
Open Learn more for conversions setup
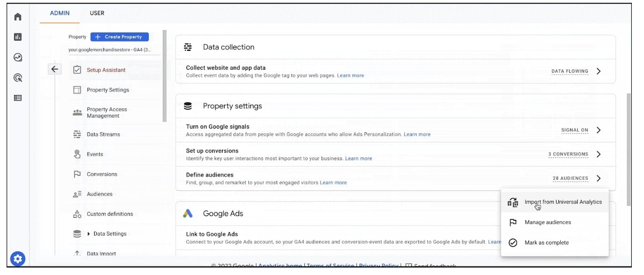[359, 159]
